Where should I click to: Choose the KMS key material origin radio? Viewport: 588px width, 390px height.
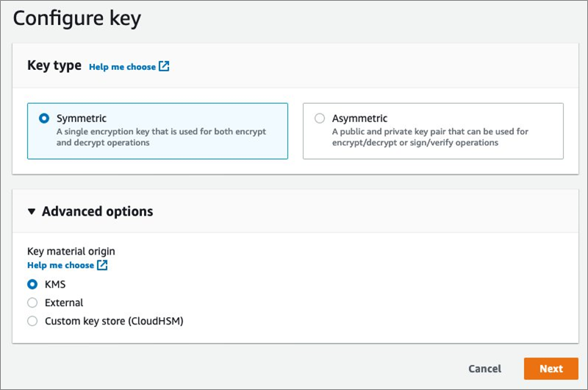[32, 283]
